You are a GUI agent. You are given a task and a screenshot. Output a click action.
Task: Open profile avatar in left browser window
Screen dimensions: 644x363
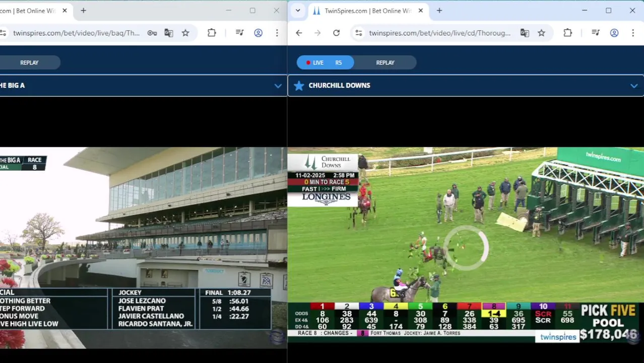258,33
